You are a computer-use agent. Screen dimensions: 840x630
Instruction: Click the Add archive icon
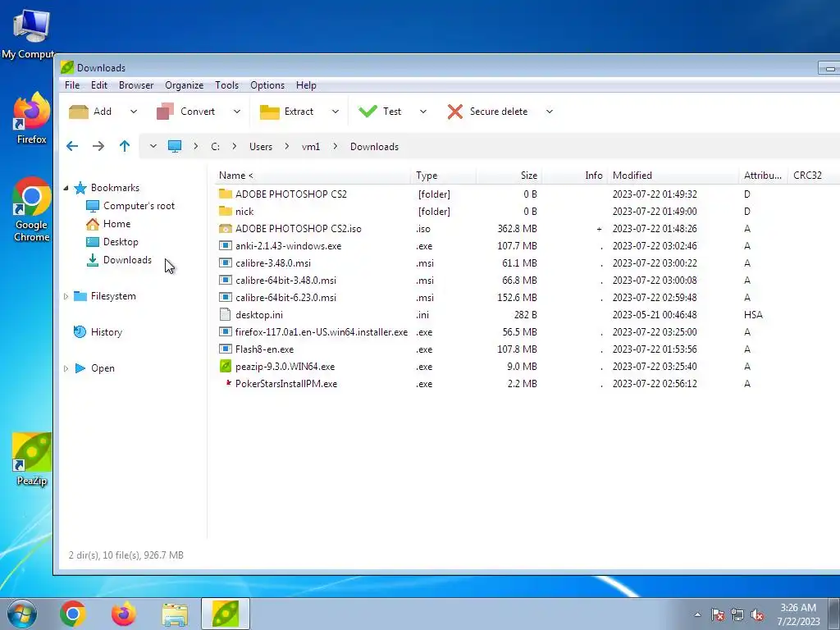tap(79, 112)
